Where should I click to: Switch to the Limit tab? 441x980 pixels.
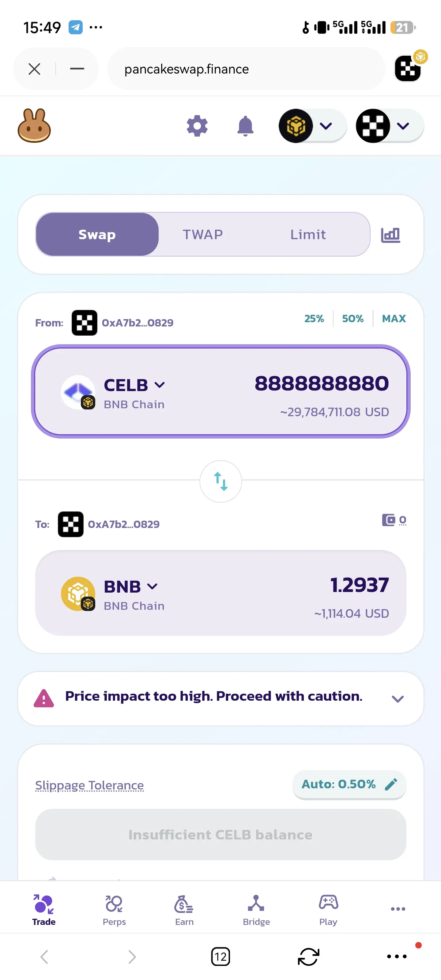308,234
